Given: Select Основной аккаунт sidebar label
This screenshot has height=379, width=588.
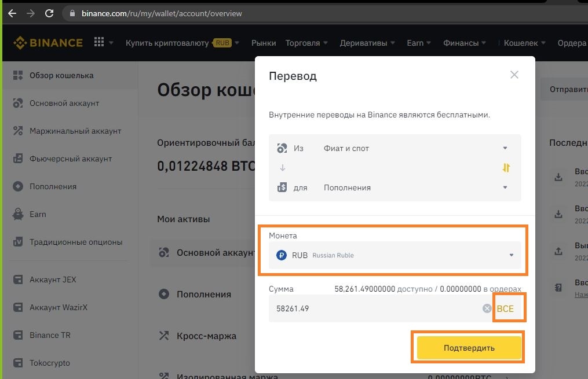Looking at the screenshot, I should pos(64,104).
